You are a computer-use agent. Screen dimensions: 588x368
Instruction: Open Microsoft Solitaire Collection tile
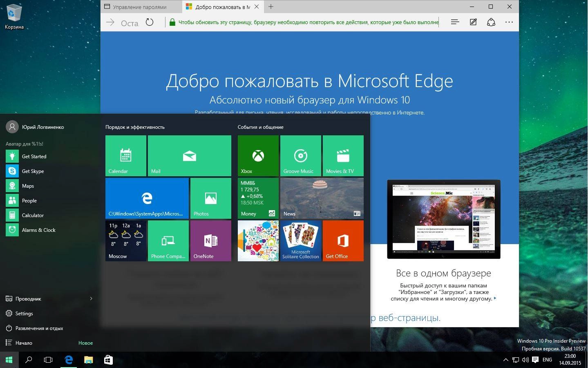301,241
